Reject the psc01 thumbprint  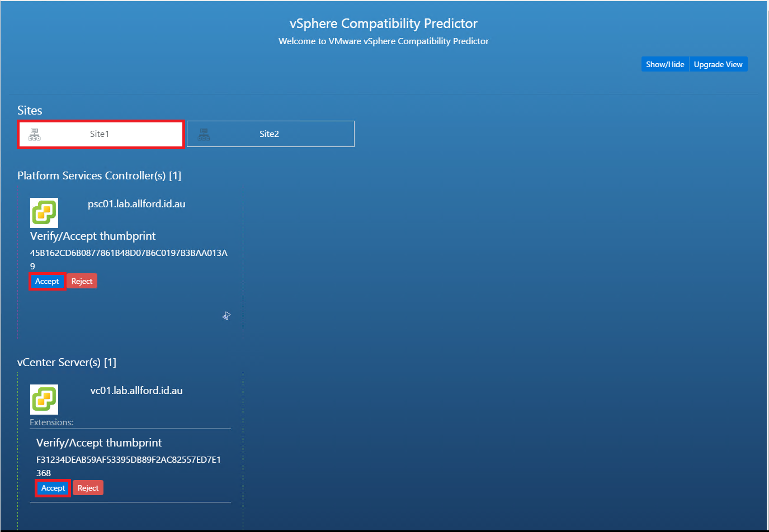click(82, 281)
